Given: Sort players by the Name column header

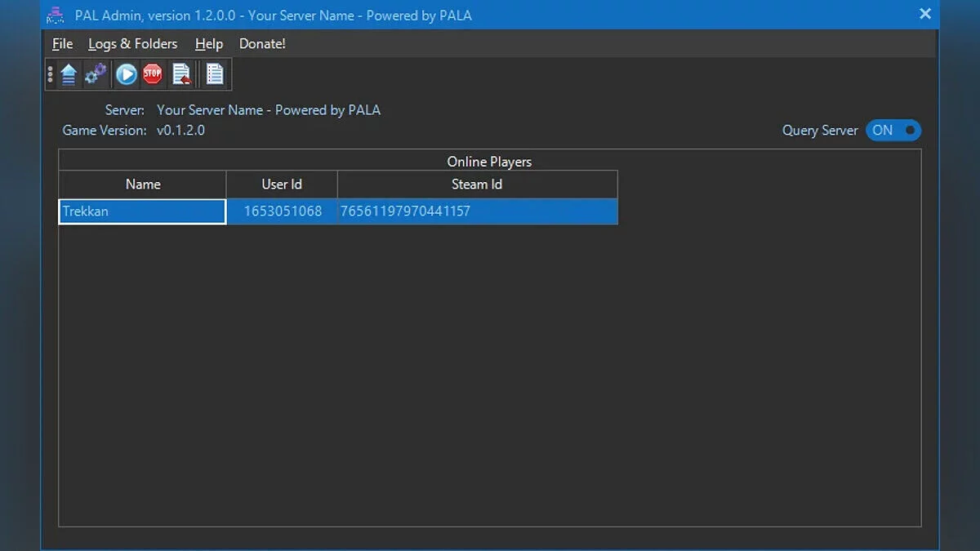Looking at the screenshot, I should coord(143,184).
